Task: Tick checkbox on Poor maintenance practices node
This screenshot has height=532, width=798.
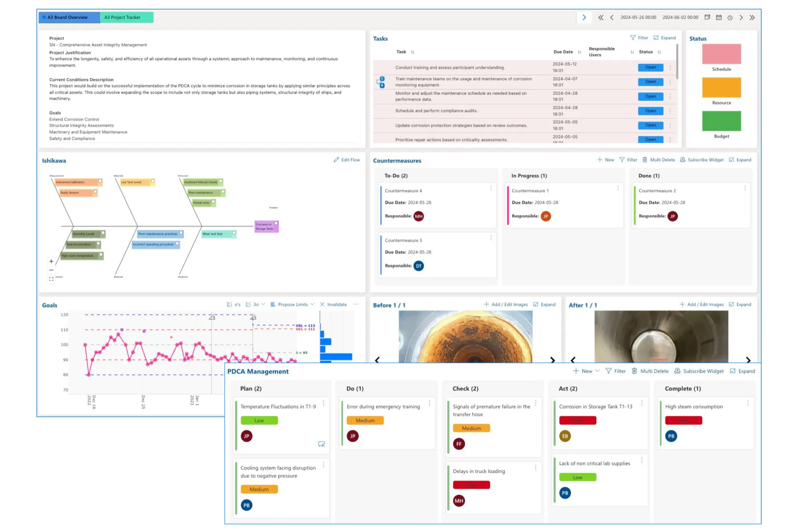Action: point(181,233)
